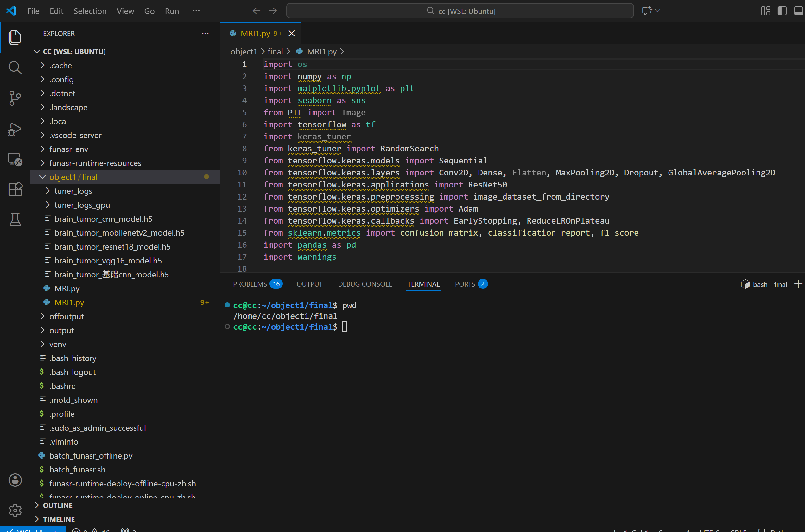Toggle the bottom panel layout button
Viewport: 805px width, 532px height.
(x=798, y=11)
